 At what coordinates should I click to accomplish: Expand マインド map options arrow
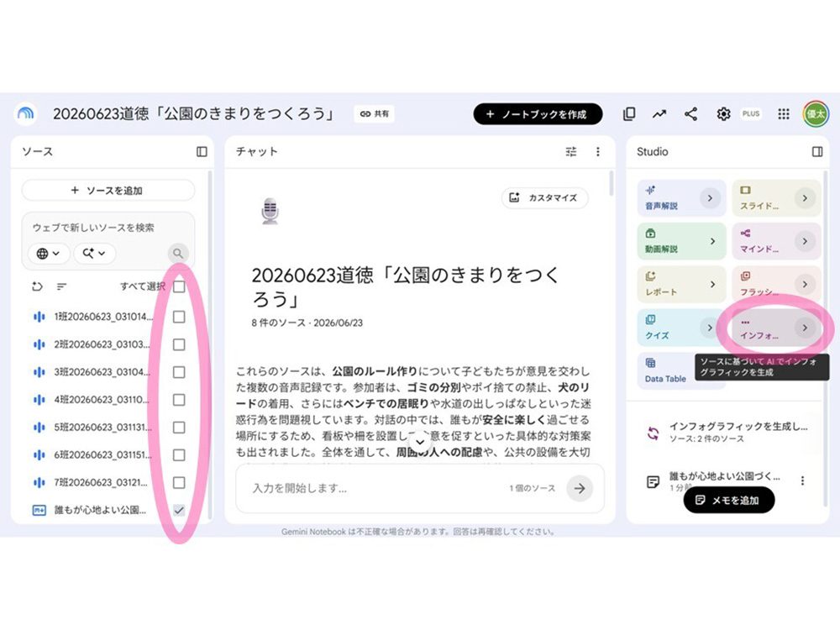pos(805,241)
